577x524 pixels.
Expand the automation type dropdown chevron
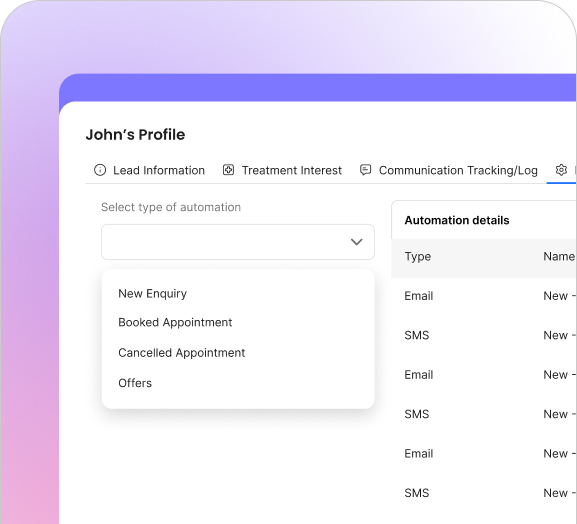click(x=357, y=242)
